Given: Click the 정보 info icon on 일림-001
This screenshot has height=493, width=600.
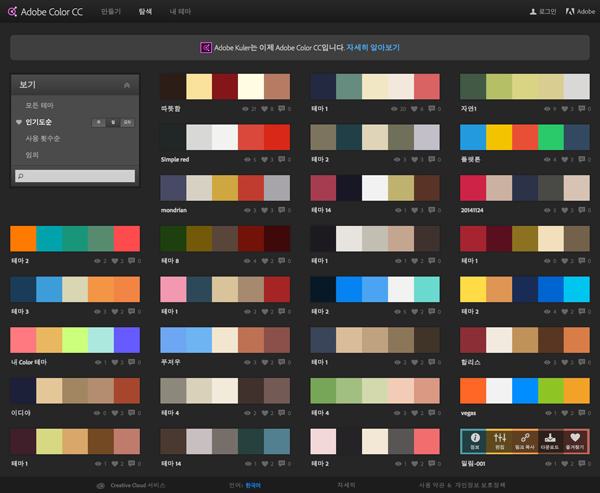Looking at the screenshot, I should point(475,436).
